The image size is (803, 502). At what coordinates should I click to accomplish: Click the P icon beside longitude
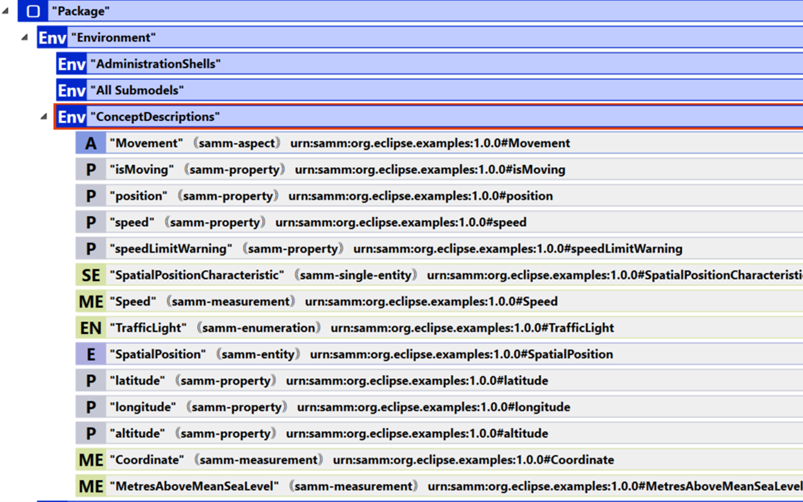[91, 407]
